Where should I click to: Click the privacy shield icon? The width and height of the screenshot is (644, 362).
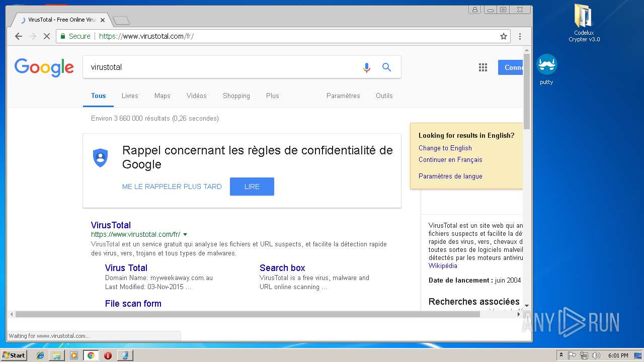pos(101,157)
